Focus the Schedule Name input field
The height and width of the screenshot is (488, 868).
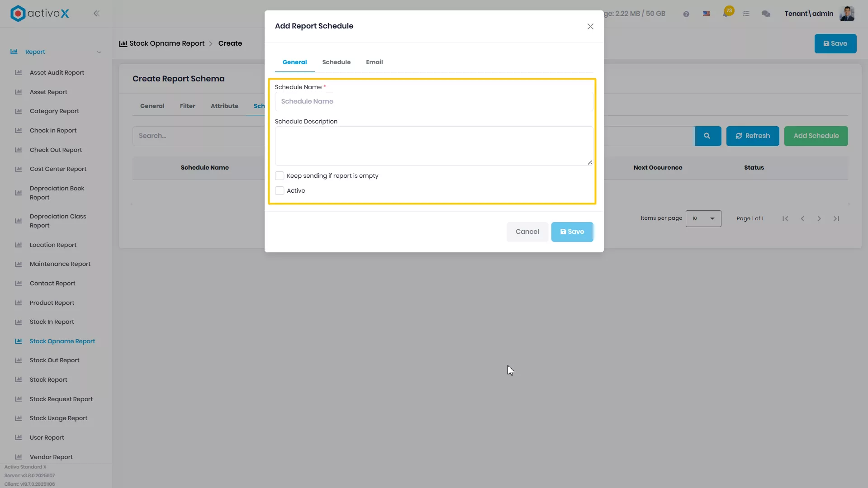(x=434, y=101)
